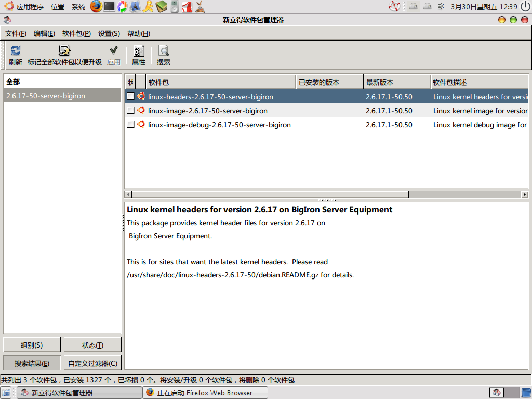Mark checkbox for linux-headers-2.6.17-50-server-bigiron
Viewport: 532px width, 399px height.
pos(130,96)
